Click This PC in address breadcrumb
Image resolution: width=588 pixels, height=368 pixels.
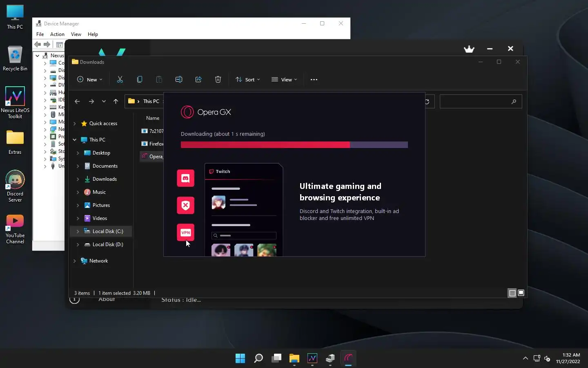click(x=151, y=101)
